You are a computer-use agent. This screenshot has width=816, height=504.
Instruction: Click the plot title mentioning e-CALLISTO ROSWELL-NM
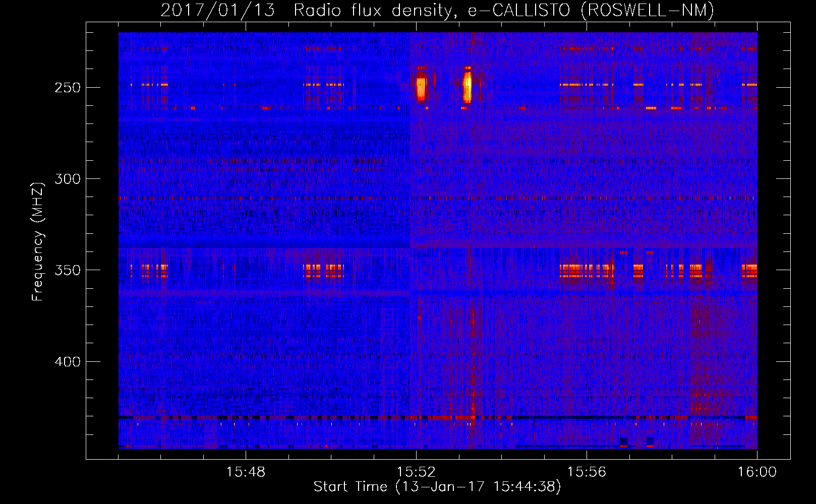click(x=437, y=11)
